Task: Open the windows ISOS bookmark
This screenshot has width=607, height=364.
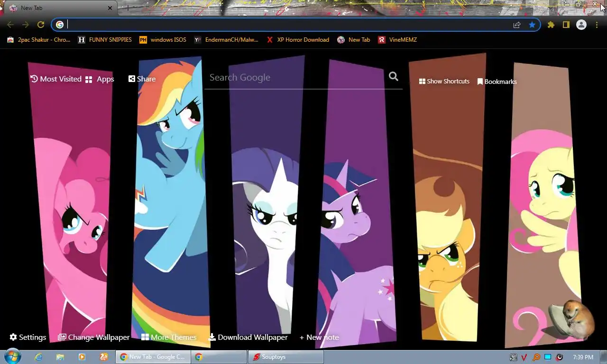Action: pos(163,40)
